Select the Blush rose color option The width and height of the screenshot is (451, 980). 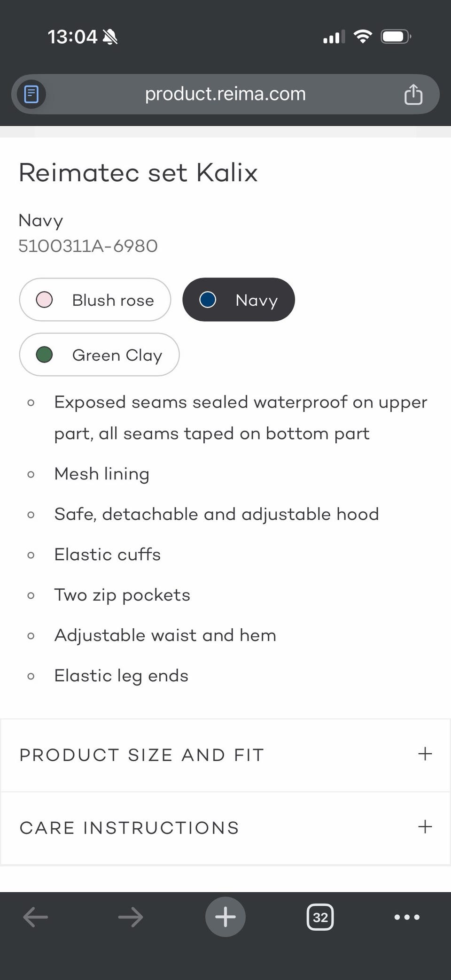95,300
